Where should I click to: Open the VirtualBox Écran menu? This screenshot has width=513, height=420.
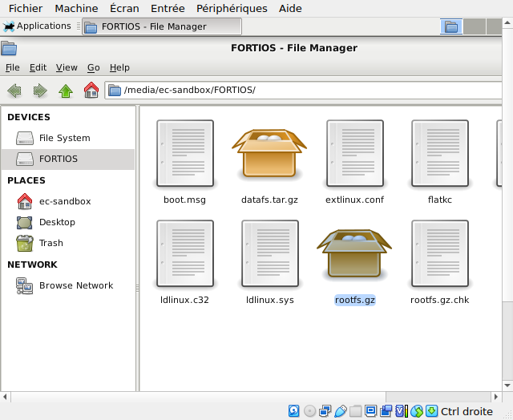coord(124,8)
